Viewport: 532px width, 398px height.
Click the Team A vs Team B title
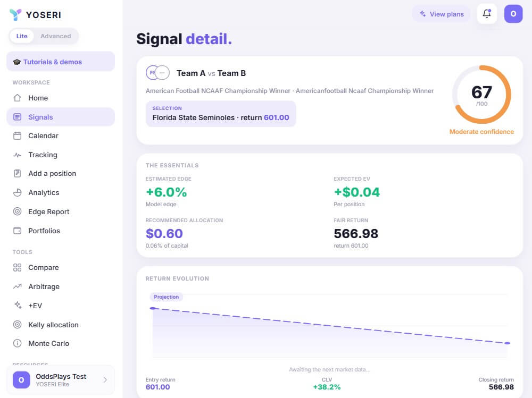(x=211, y=73)
